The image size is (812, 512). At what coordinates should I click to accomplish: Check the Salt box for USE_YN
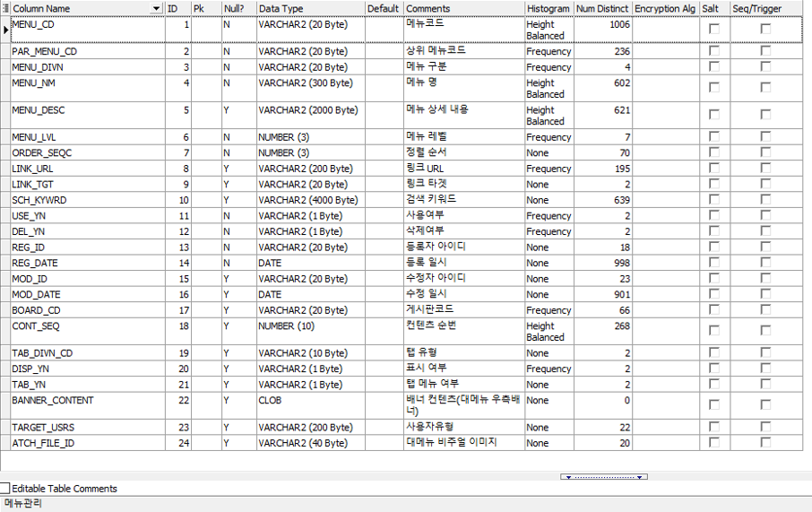point(714,215)
